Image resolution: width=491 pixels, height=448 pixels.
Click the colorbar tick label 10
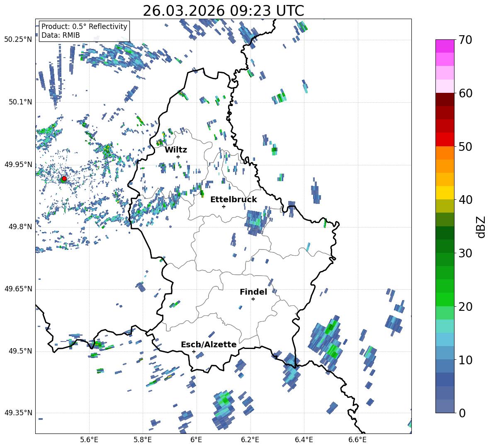(465, 360)
